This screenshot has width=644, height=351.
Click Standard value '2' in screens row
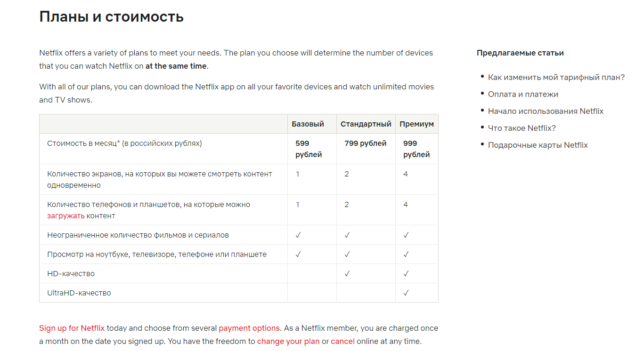pyautogui.click(x=347, y=174)
